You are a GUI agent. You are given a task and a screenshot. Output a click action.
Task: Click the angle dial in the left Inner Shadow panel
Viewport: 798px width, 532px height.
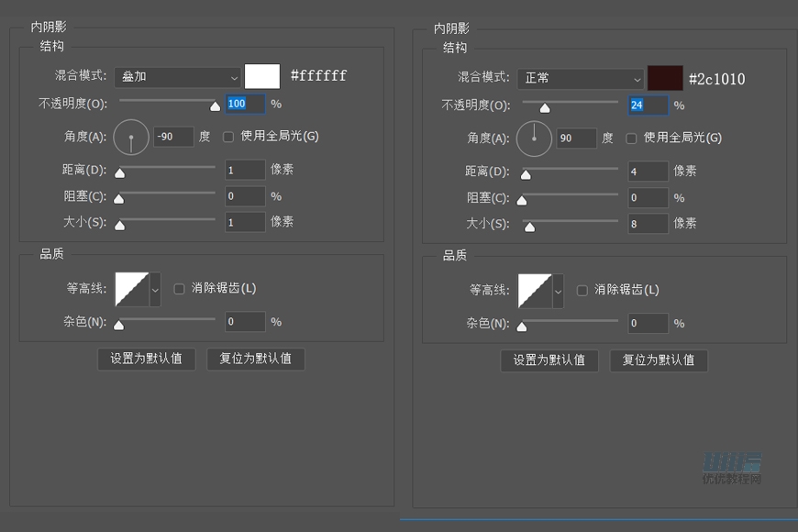pos(130,136)
